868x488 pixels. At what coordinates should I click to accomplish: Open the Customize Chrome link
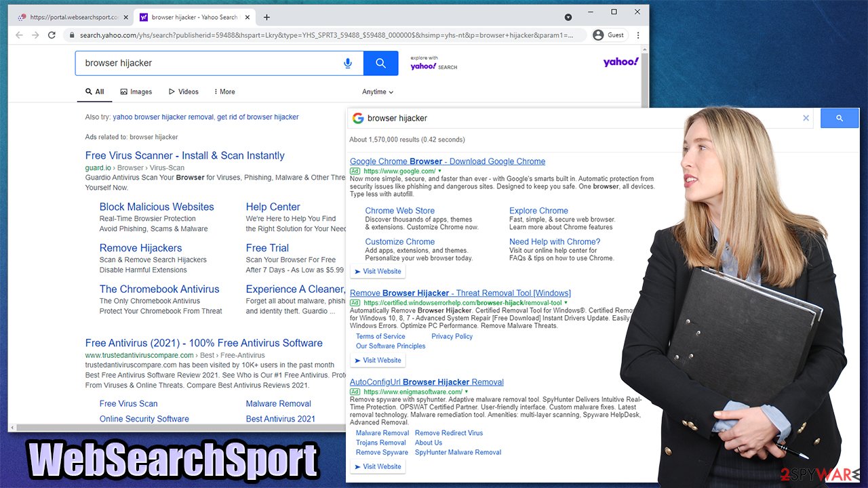tap(400, 242)
